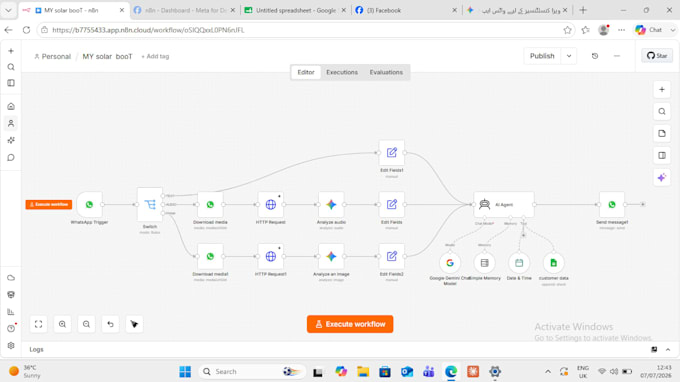
Task: Switch to Untitled spreadsheet browser tab
Action: pos(295,10)
